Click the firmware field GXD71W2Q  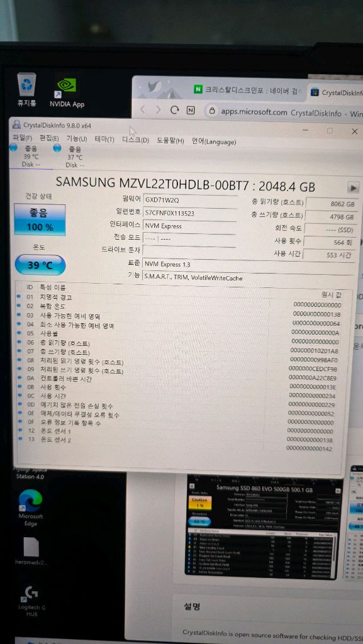pyautogui.click(x=190, y=200)
